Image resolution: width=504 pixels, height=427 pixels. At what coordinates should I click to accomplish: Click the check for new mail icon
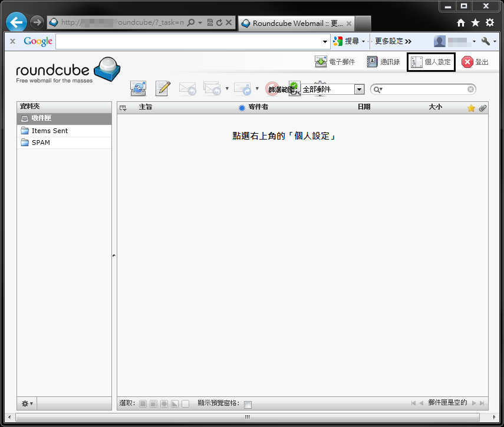click(x=138, y=88)
